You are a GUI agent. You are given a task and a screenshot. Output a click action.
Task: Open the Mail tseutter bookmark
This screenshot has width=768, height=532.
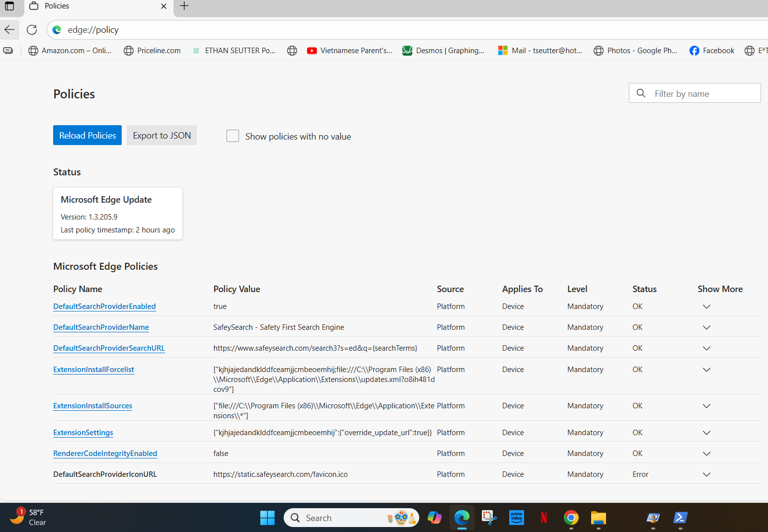[540, 51]
